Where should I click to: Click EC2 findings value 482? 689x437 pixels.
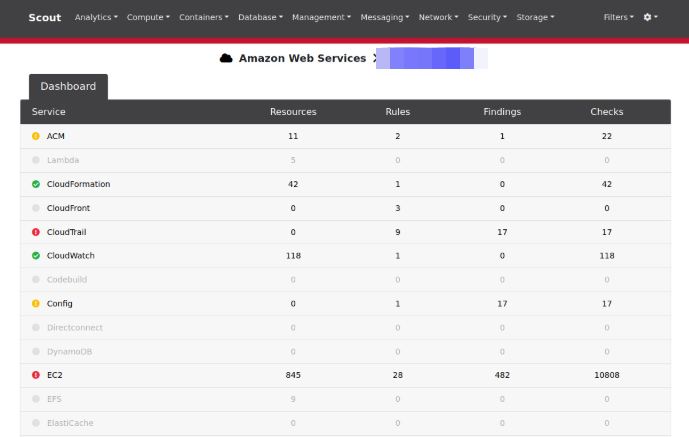tap(502, 375)
